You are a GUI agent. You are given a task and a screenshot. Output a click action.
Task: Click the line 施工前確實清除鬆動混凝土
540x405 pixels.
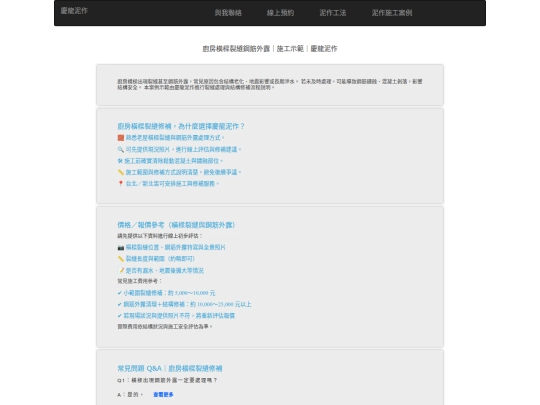(173, 161)
